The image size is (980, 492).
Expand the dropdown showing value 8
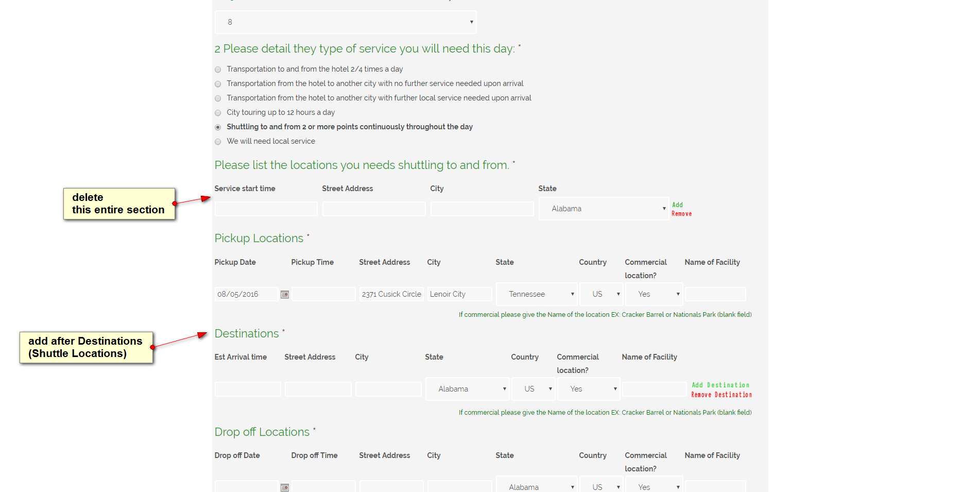(346, 22)
